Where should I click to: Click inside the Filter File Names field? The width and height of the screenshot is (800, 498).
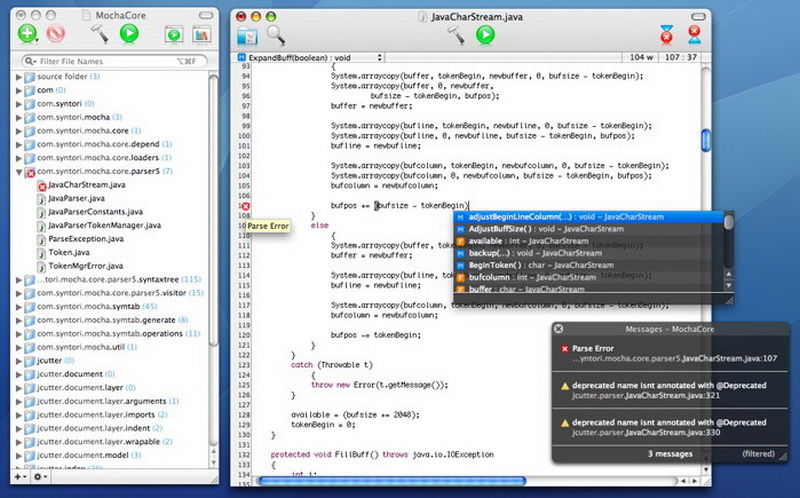pos(115,61)
